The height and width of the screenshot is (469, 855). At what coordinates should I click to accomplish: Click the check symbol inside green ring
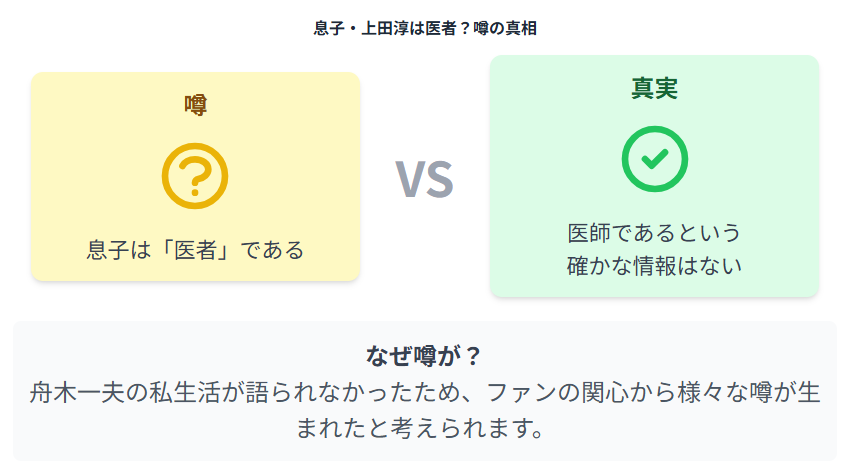point(655,159)
